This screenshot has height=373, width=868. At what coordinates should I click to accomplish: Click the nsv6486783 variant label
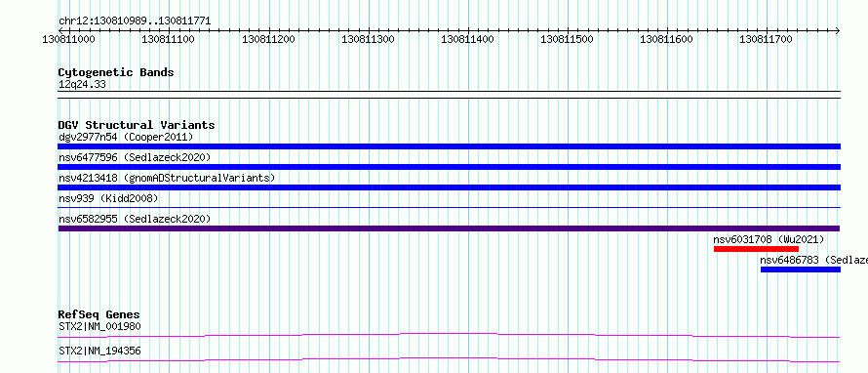[x=813, y=260]
